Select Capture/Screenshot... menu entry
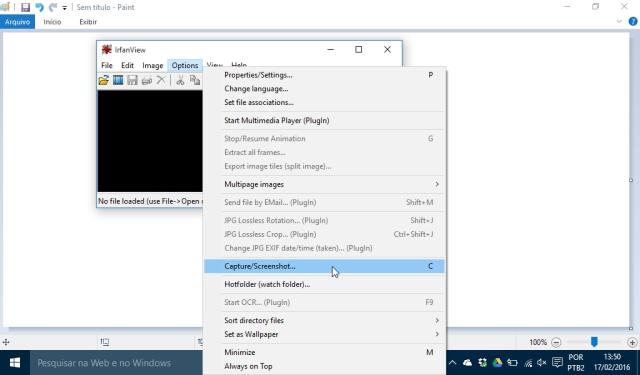Viewport: 640px width, 375px height. point(324,266)
